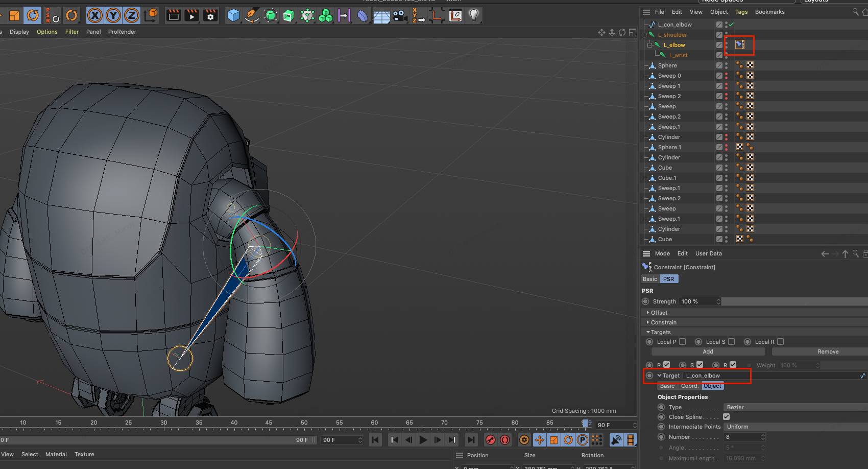
Task: Collapse the Target L_con_elbow arrow
Action: [x=659, y=376]
